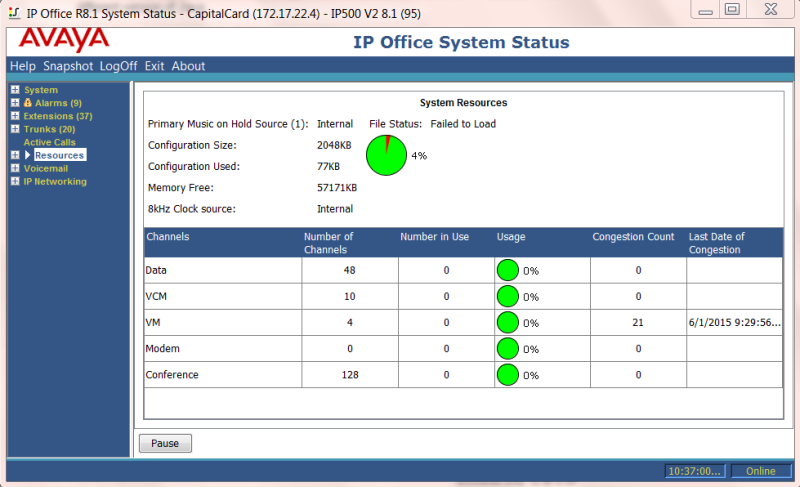Viewport: 800px width, 487px height.
Task: Click the 6/1/2015 9:29:56 congestion date
Action: (x=735, y=323)
